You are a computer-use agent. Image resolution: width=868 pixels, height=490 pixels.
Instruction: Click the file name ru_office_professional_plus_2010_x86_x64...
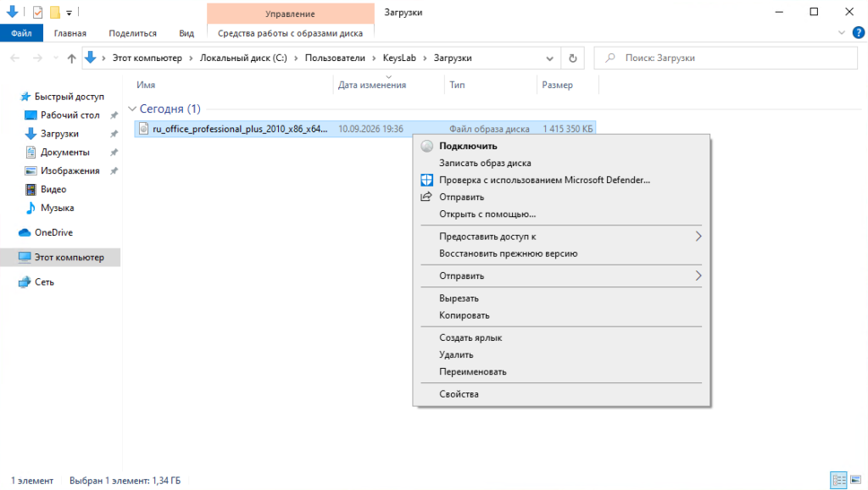240,129
